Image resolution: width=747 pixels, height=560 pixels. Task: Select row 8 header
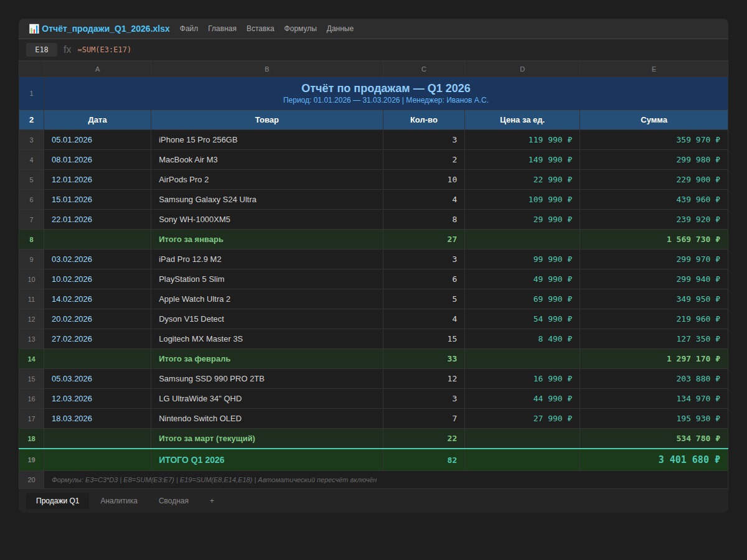(x=31, y=240)
